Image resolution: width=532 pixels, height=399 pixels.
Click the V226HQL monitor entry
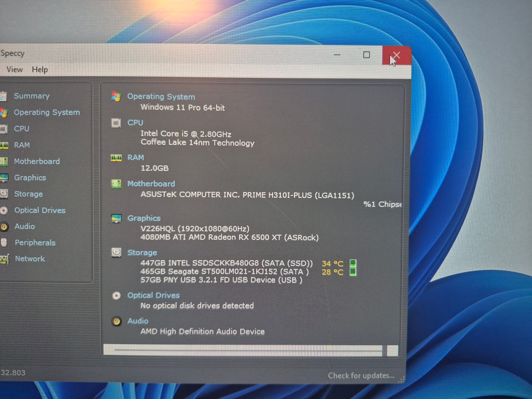click(x=195, y=229)
